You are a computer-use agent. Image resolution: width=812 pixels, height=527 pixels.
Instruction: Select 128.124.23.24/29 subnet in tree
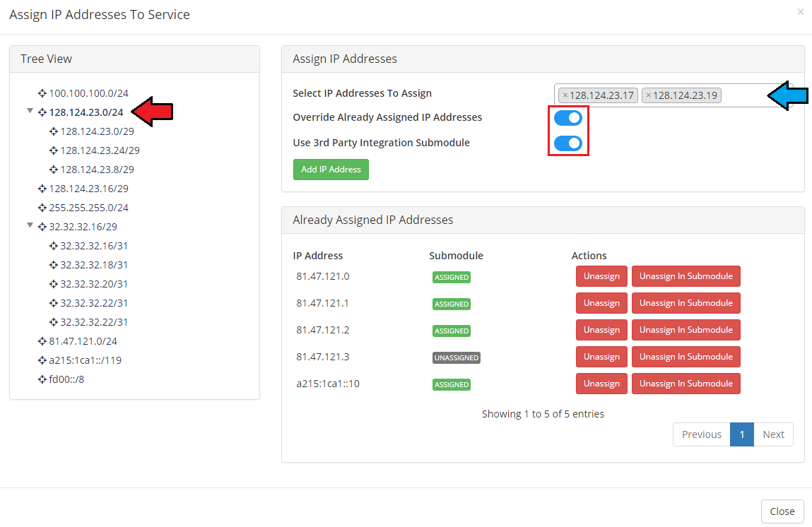pos(100,150)
